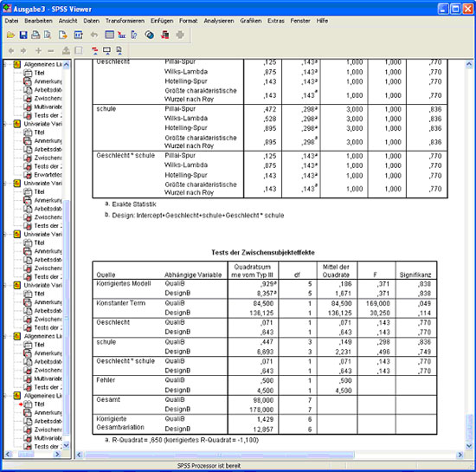Click the Designate window plus icon
Viewport: 476px width, 472px height.
180,35
